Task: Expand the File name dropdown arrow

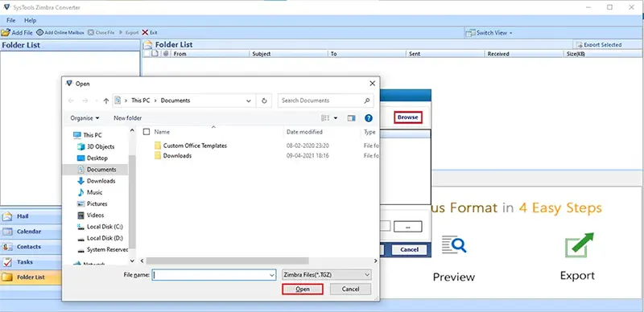Action: (272, 275)
